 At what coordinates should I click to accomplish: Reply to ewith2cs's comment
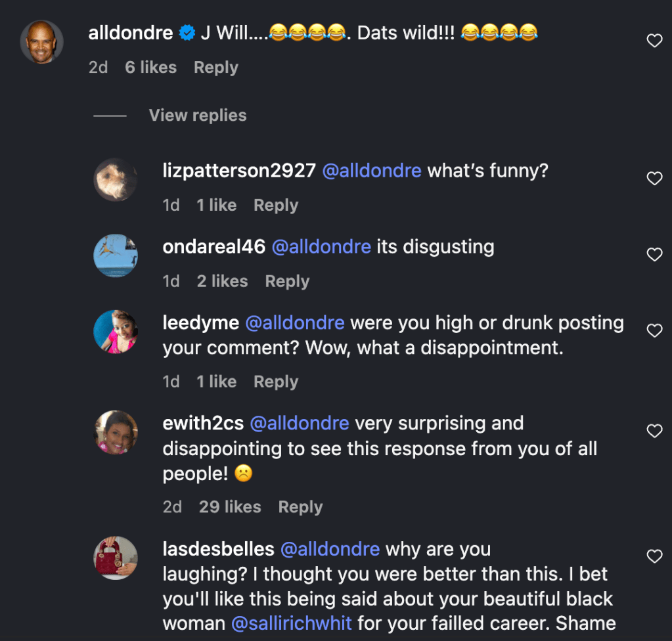click(300, 507)
